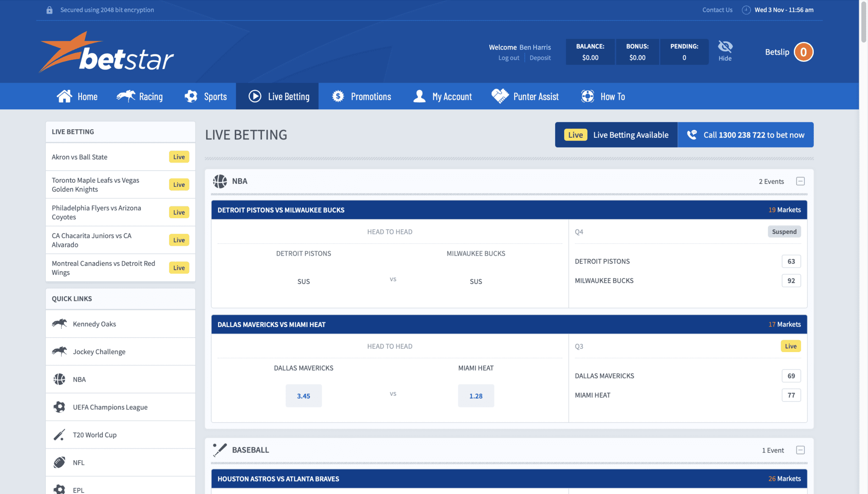
Task: Toggle the Hide balance eye icon
Action: tap(725, 47)
